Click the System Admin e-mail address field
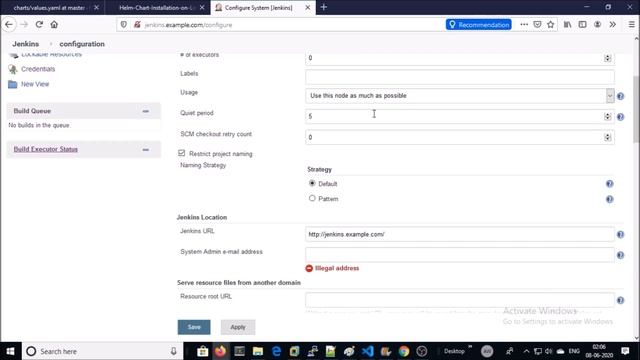This screenshot has height=360, width=640. tap(460, 255)
